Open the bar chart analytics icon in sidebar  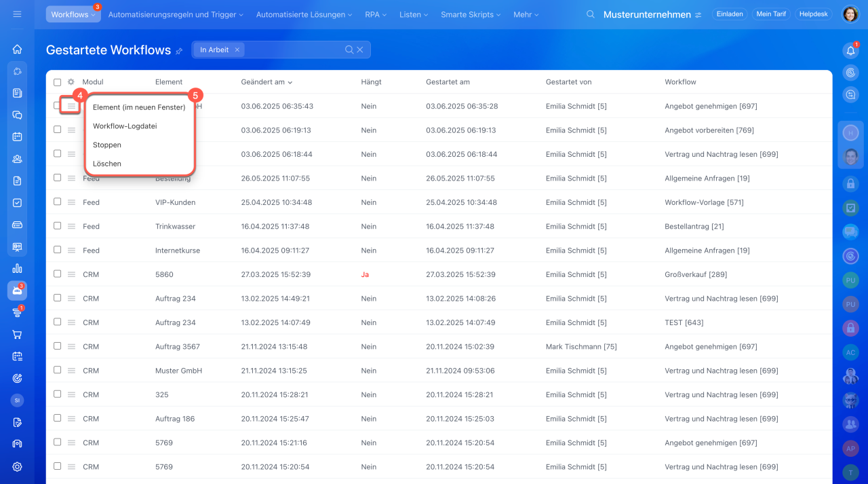pyautogui.click(x=17, y=268)
